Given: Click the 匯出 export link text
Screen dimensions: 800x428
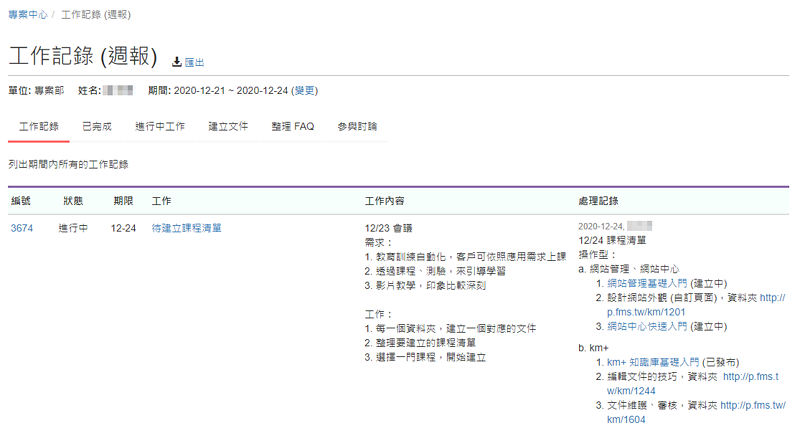Looking at the screenshot, I should (x=194, y=62).
